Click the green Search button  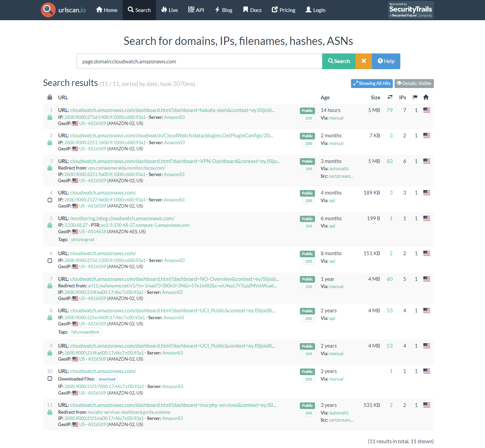pyautogui.click(x=339, y=61)
